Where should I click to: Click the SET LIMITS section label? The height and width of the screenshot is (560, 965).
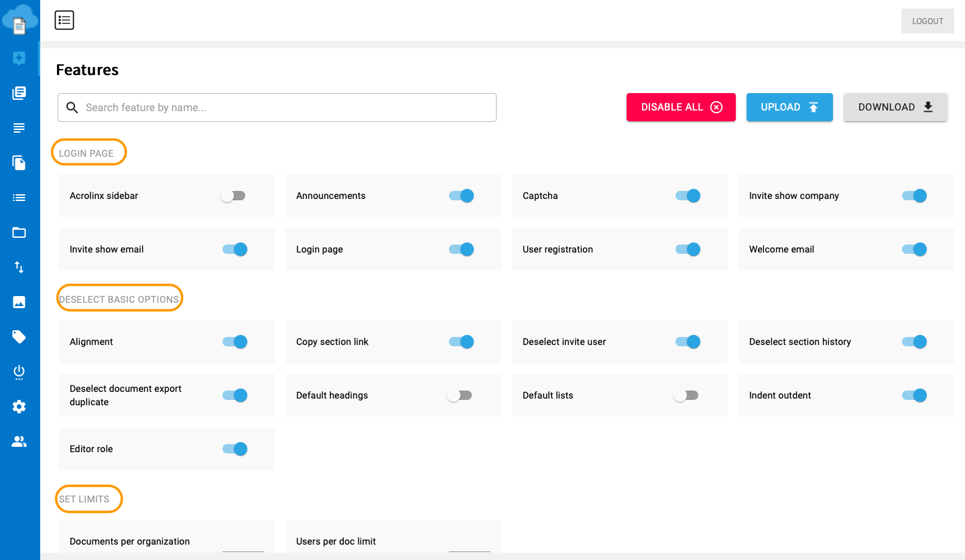(x=84, y=499)
